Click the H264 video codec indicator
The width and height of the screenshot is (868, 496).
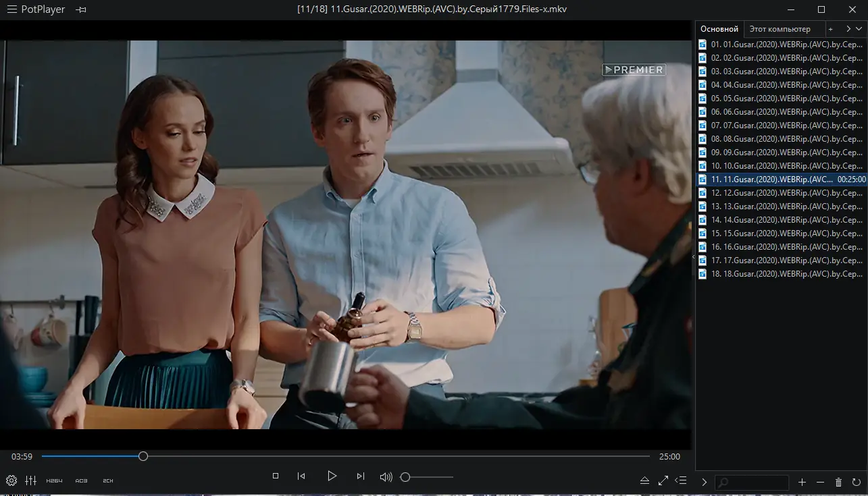click(54, 480)
